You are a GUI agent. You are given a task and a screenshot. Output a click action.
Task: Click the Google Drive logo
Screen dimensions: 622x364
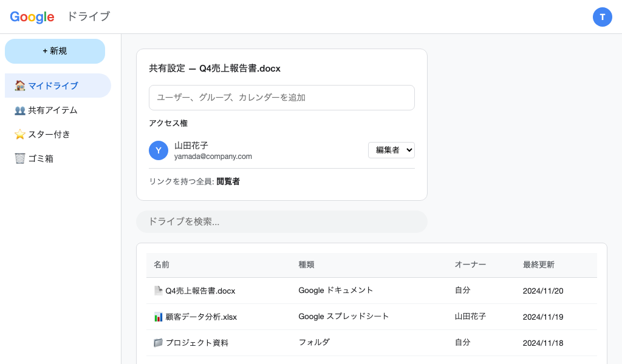point(32,17)
